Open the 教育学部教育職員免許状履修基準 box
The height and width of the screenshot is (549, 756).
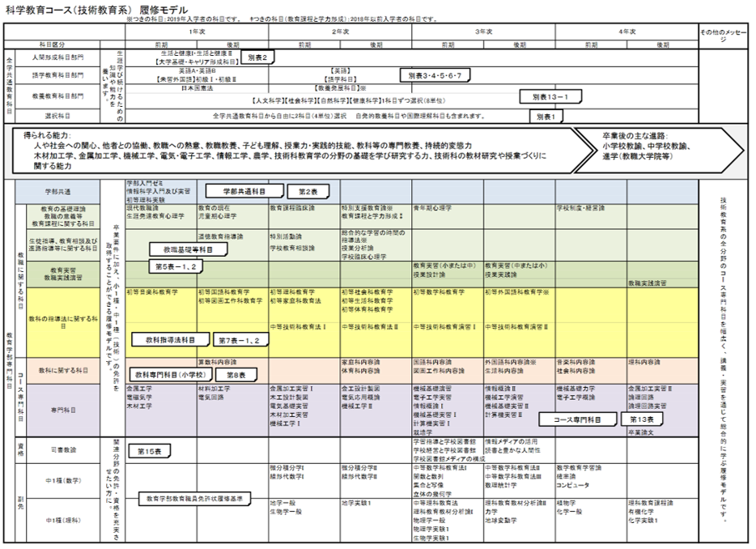pos(193,499)
